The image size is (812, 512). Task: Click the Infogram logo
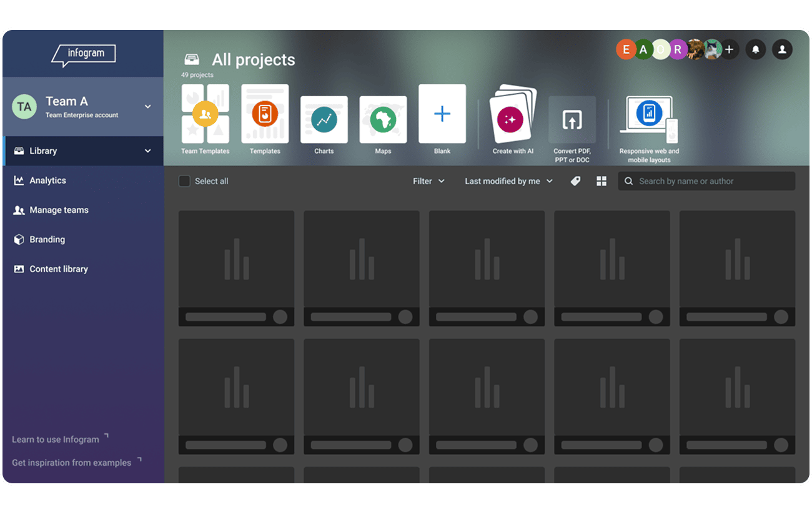click(x=83, y=55)
